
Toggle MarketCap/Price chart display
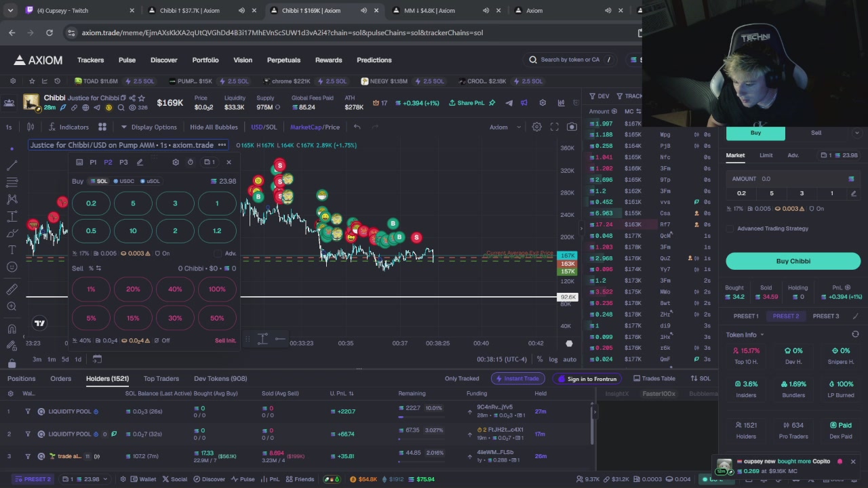(x=315, y=127)
